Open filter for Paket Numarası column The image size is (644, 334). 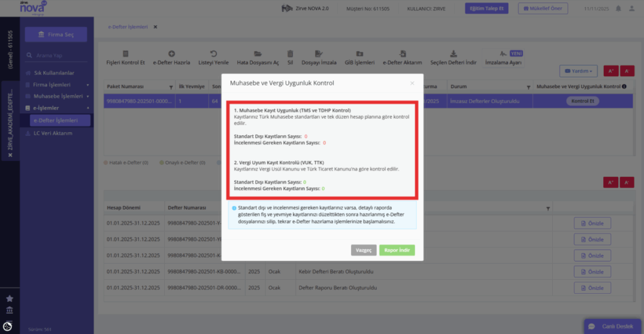click(x=171, y=87)
